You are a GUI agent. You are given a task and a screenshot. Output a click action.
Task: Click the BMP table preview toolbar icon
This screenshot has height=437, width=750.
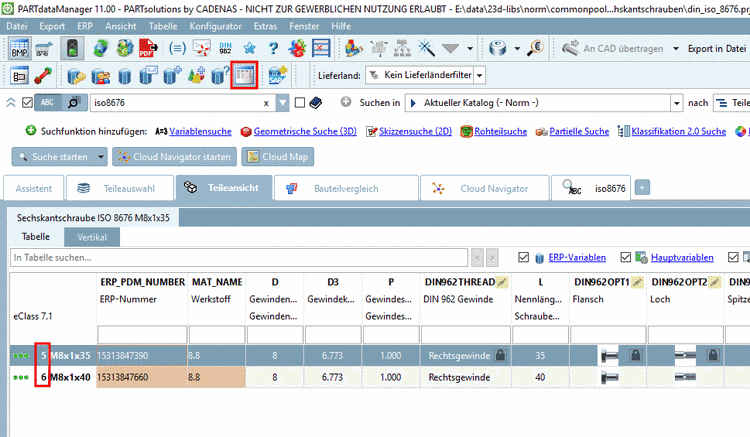pos(20,48)
